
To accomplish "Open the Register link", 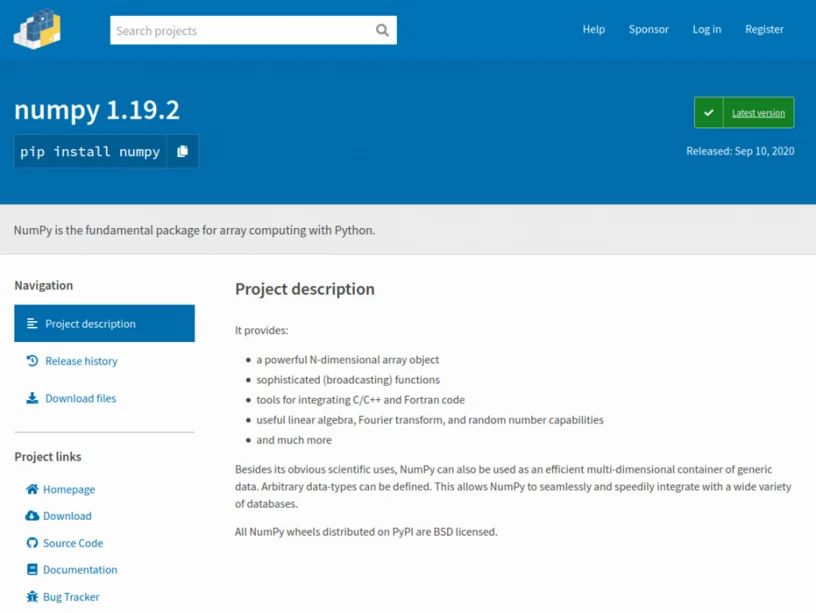I will pos(764,29).
